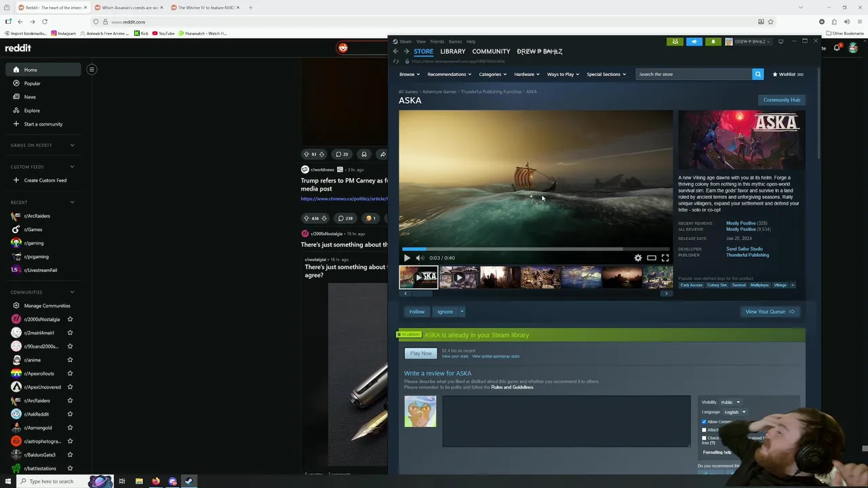Open Steam menu in menu bar
Image resolution: width=868 pixels, height=488 pixels.
tap(406, 41)
